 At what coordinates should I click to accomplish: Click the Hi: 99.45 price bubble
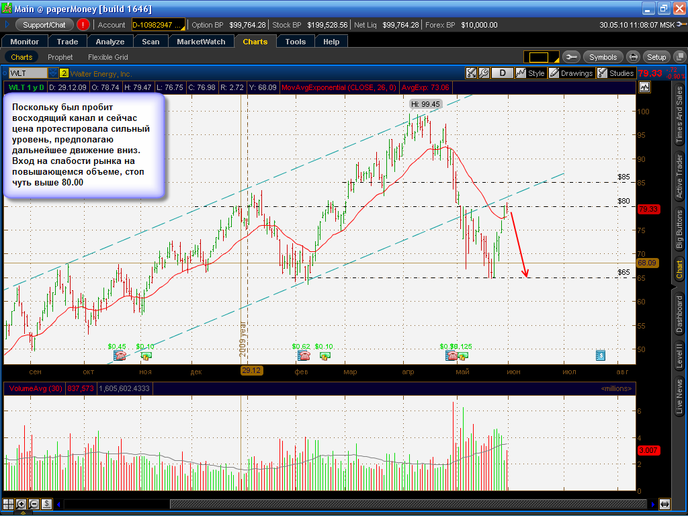[x=425, y=104]
